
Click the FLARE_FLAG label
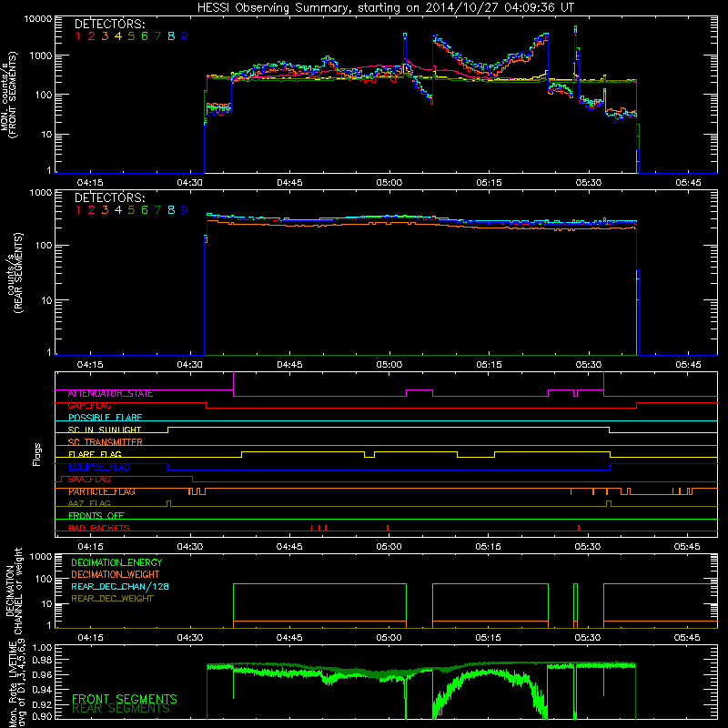tap(95, 454)
